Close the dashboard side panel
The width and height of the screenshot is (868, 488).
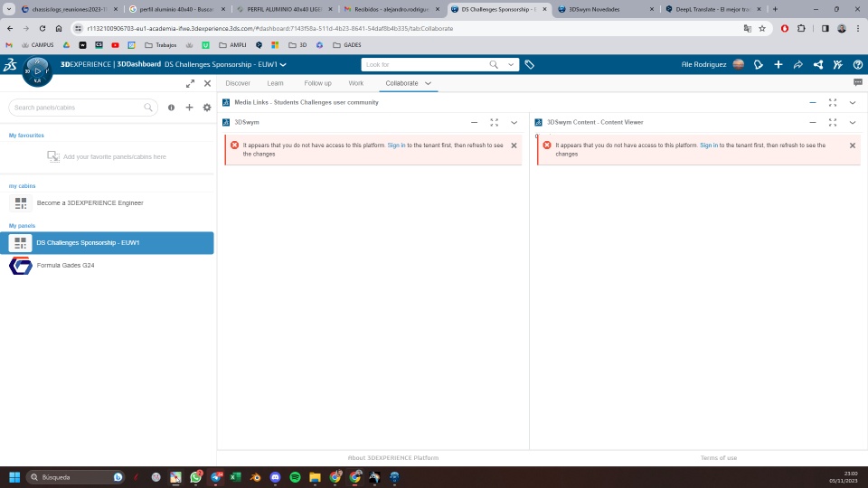[x=208, y=83]
